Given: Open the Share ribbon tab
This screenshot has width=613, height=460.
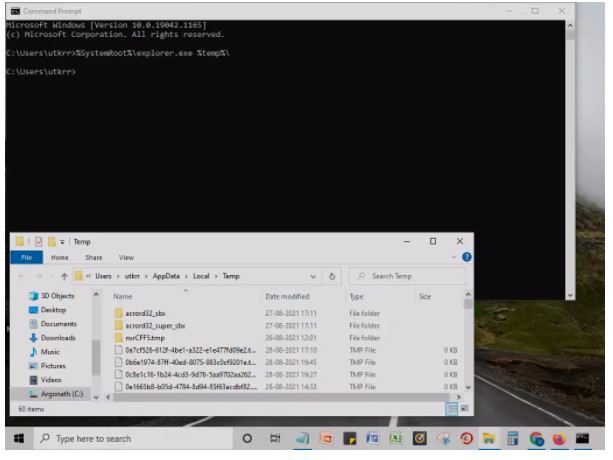Looking at the screenshot, I should click(93, 257).
